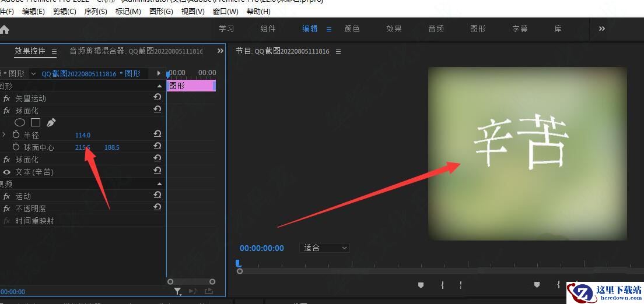644x304 pixels.
Task: Toggle the fx switch for first 球面化
Action: 6,111
